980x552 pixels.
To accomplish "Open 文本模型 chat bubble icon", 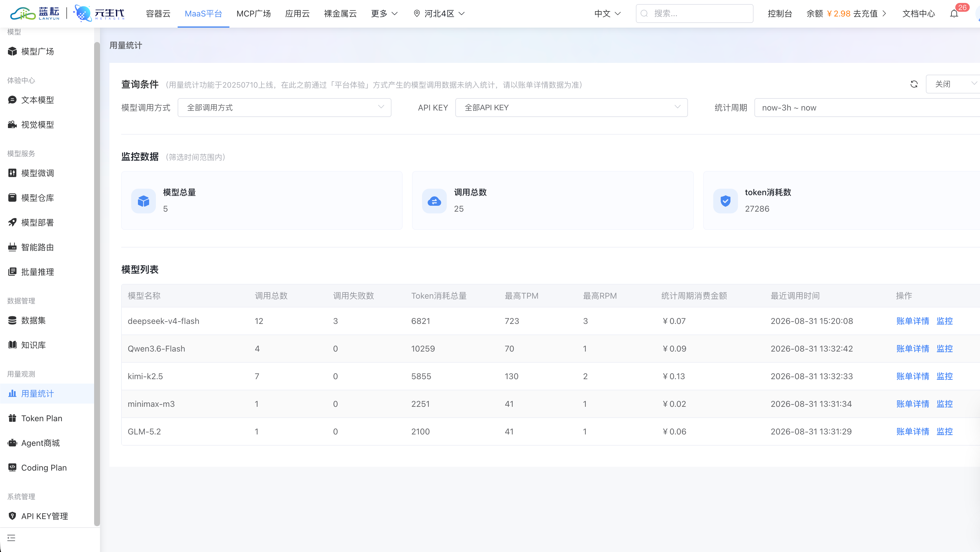I will [12, 100].
